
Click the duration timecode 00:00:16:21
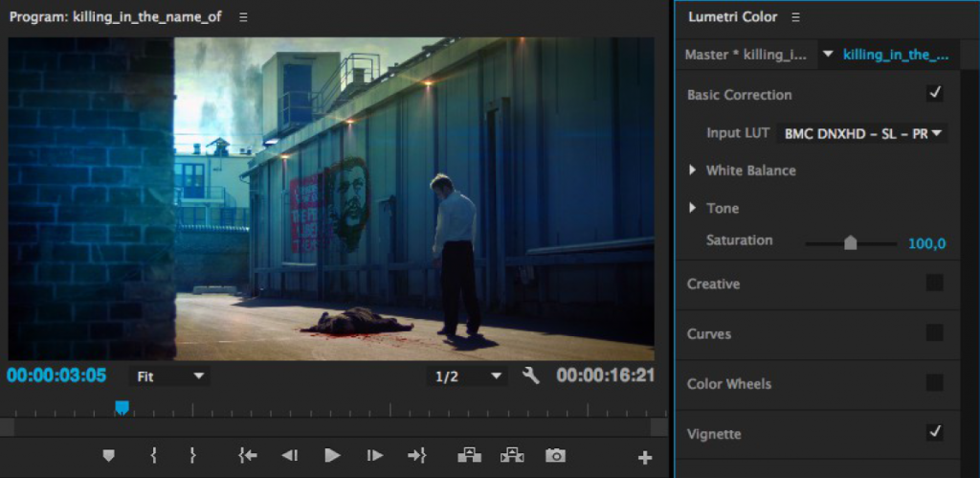click(x=606, y=376)
